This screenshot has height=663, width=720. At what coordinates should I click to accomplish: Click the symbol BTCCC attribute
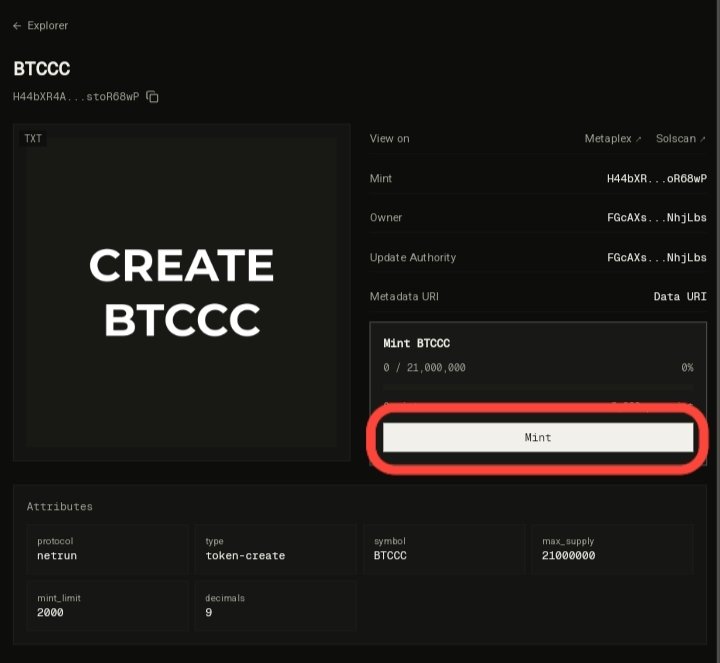coord(444,549)
